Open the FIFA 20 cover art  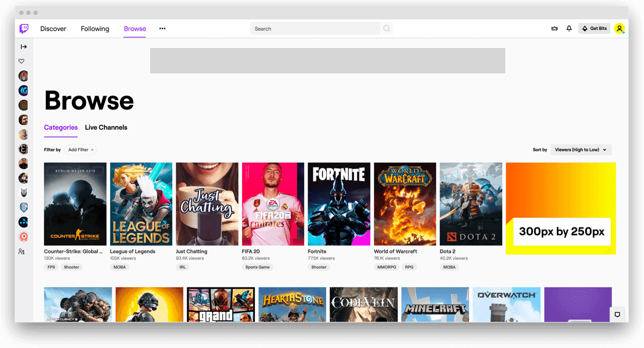pyautogui.click(x=273, y=204)
